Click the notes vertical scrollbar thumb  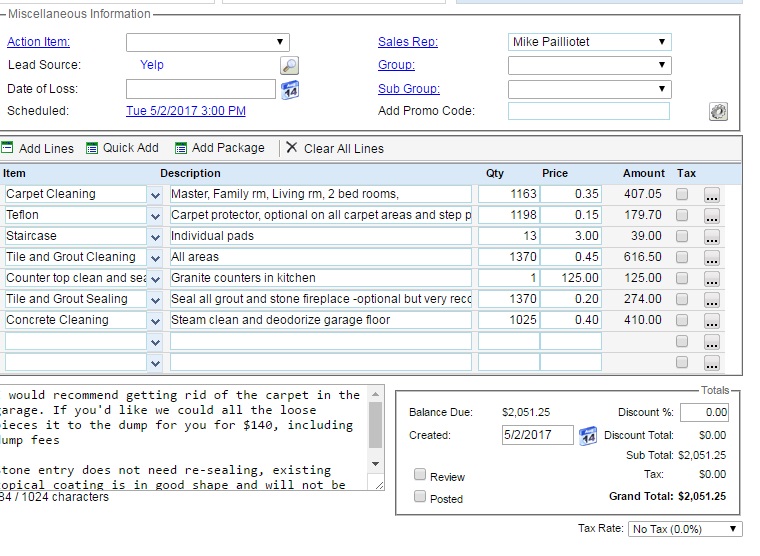pyautogui.click(x=375, y=425)
